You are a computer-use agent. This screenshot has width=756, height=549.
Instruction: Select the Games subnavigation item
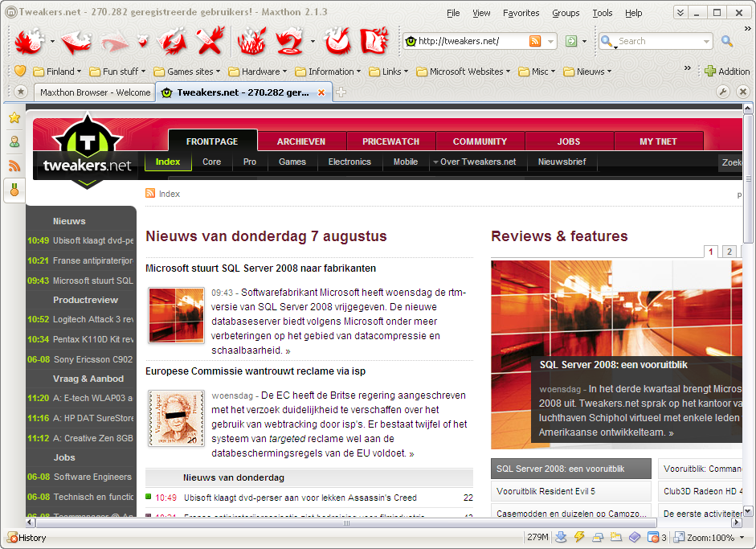coord(292,162)
